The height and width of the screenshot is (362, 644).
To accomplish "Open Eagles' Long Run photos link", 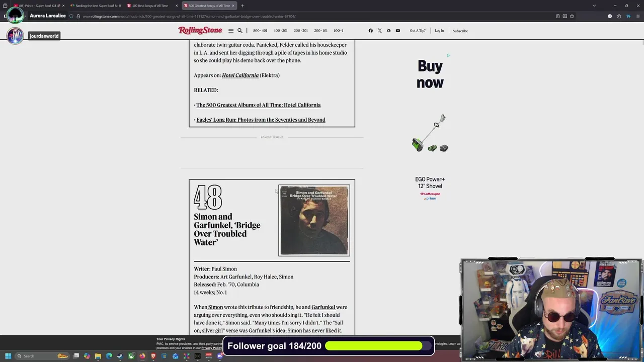I will pyautogui.click(x=261, y=120).
